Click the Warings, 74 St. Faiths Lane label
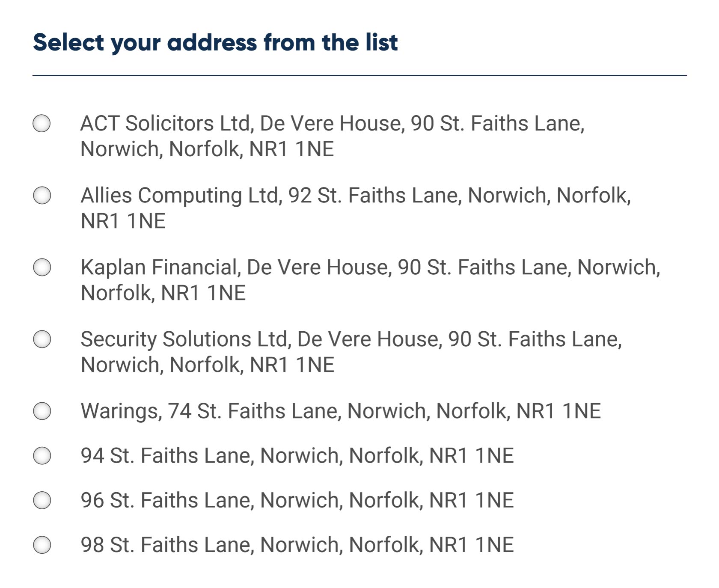 [x=341, y=411]
